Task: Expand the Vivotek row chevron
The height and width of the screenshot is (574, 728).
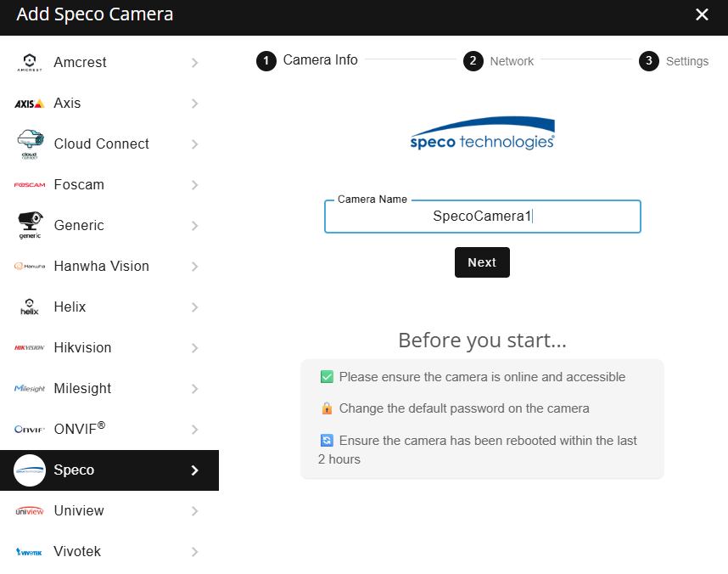Action: pos(194,552)
